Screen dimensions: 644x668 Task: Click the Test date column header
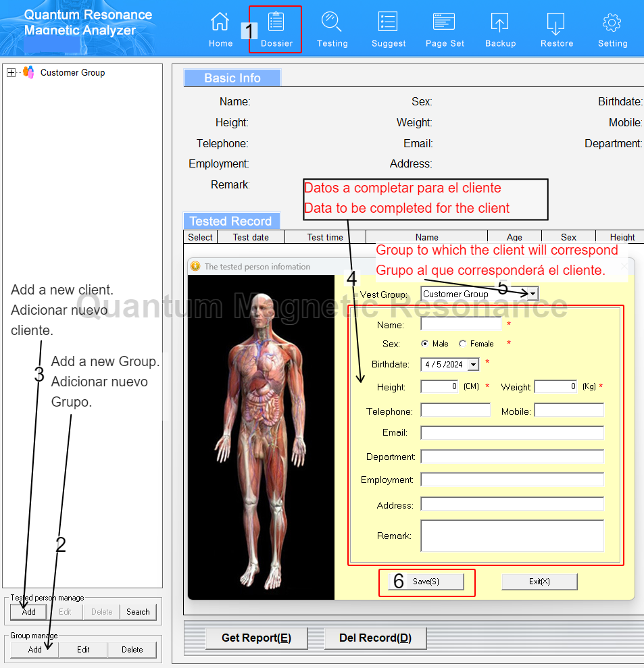pyautogui.click(x=251, y=237)
